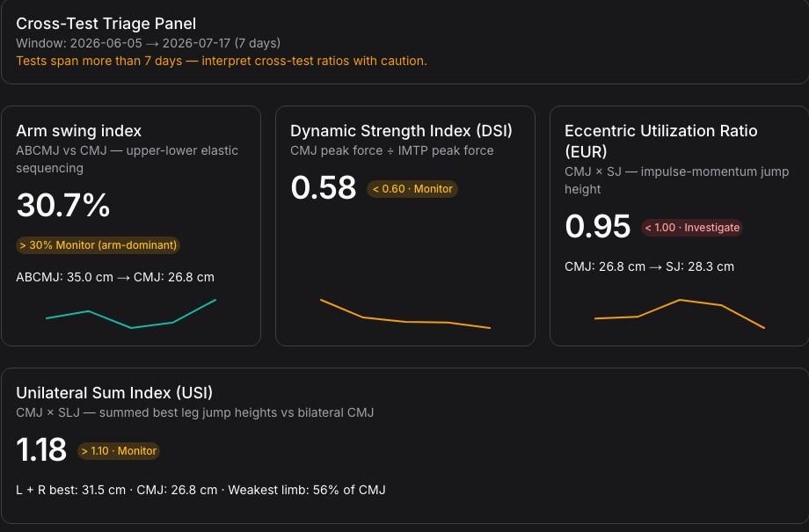Click the window date range line
This screenshot has height=532, width=809.
148,43
